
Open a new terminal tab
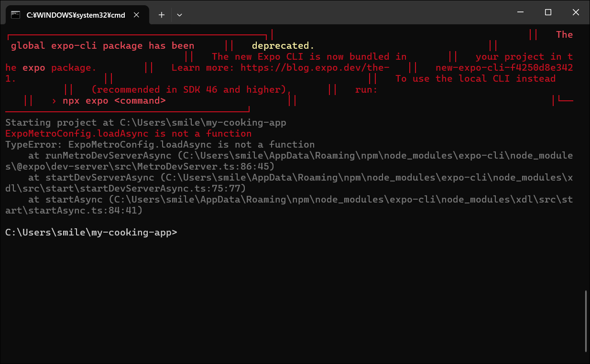pos(162,15)
